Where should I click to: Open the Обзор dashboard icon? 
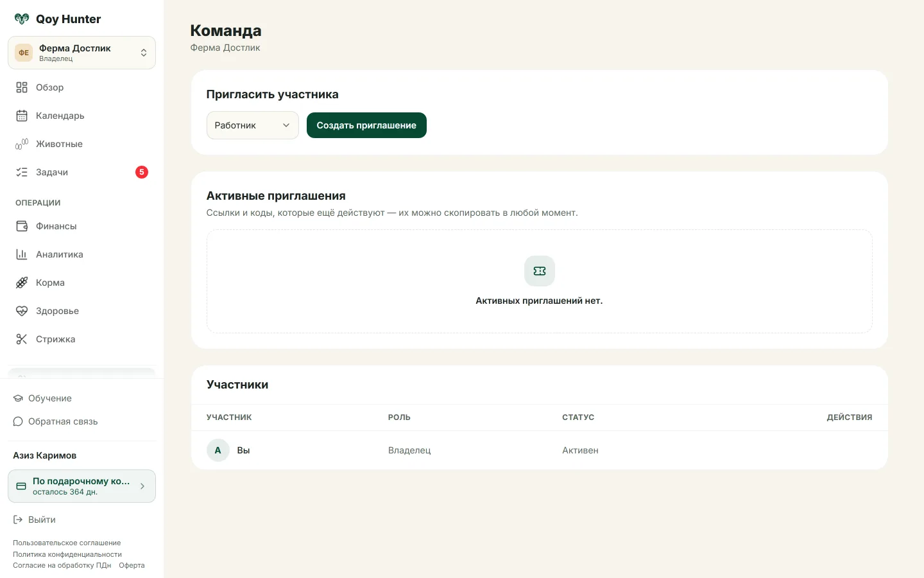22,87
